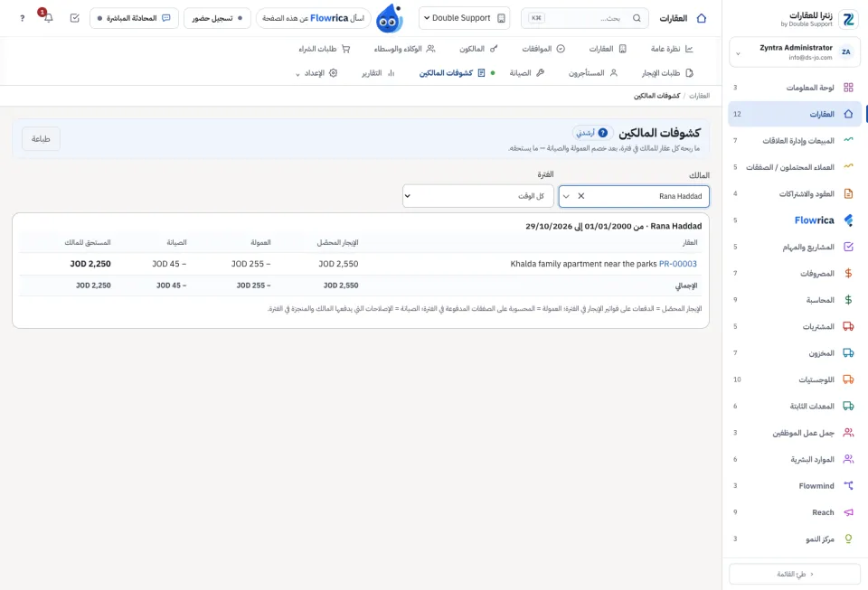Click the طباعة print button

click(x=41, y=139)
